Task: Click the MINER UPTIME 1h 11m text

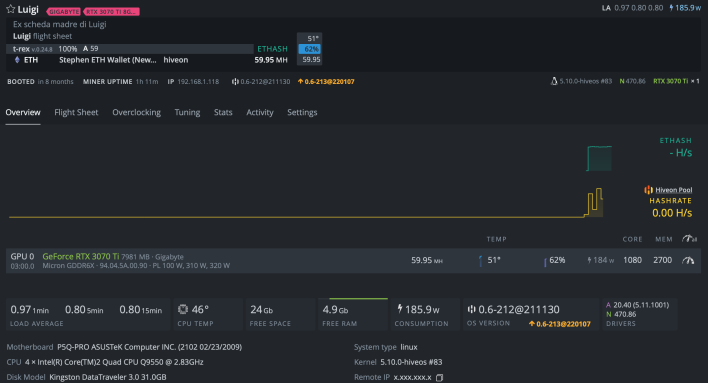Action: coord(120,82)
